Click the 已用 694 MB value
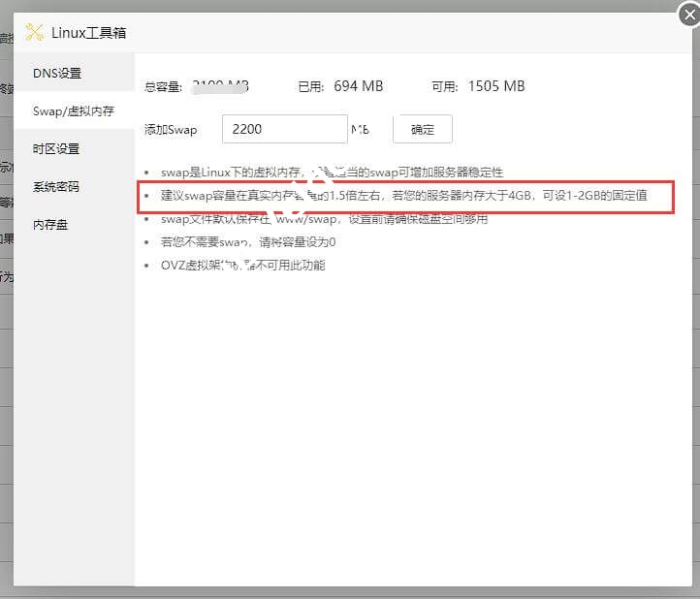The width and height of the screenshot is (700, 599). [358, 86]
